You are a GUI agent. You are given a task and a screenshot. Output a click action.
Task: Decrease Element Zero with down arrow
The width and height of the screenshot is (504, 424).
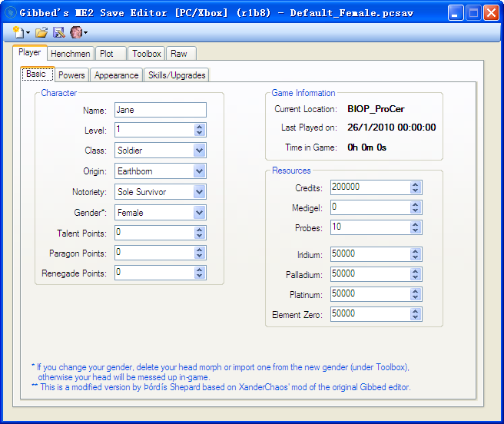pos(416,317)
